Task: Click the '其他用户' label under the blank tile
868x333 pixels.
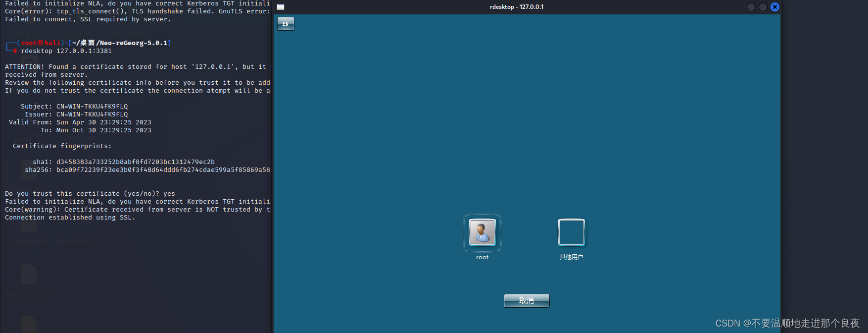Action: click(x=572, y=257)
